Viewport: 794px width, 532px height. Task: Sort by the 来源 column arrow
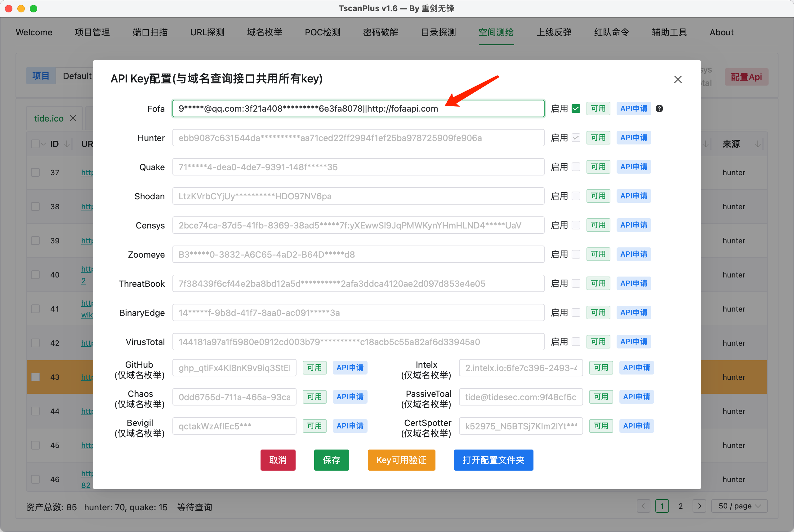(757, 144)
